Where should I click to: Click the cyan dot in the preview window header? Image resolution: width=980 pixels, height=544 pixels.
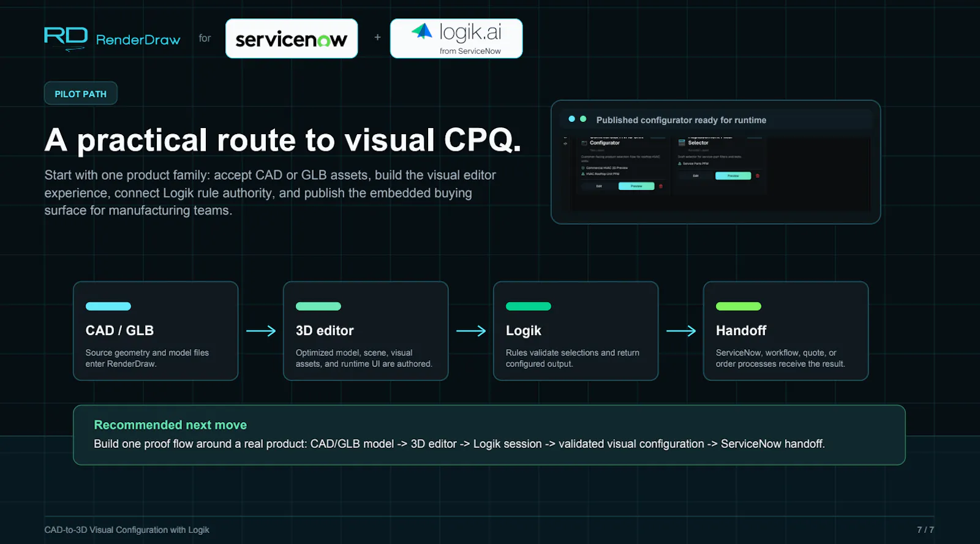pos(571,119)
